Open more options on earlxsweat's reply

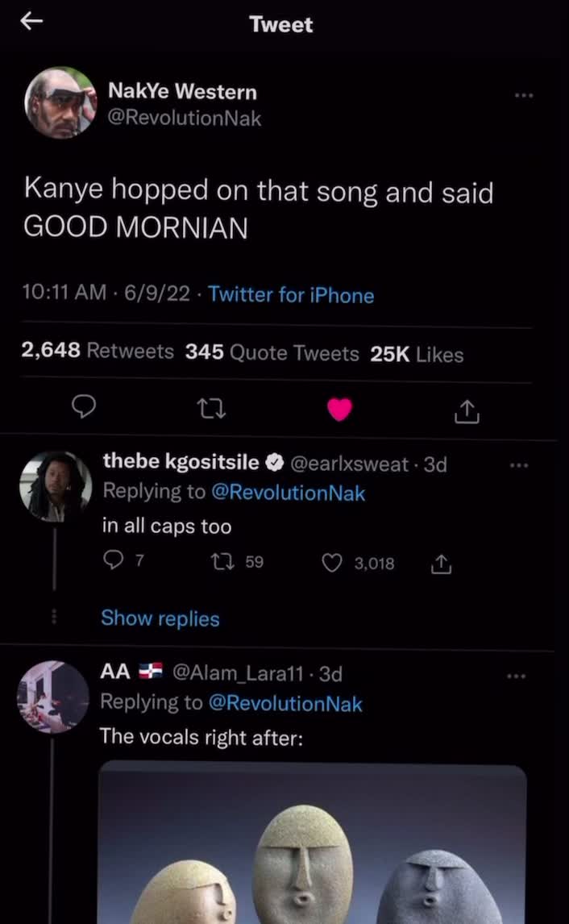coord(518,465)
